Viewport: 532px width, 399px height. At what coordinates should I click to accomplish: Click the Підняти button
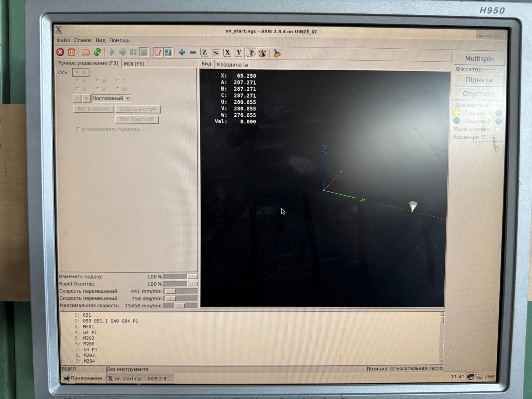click(479, 80)
